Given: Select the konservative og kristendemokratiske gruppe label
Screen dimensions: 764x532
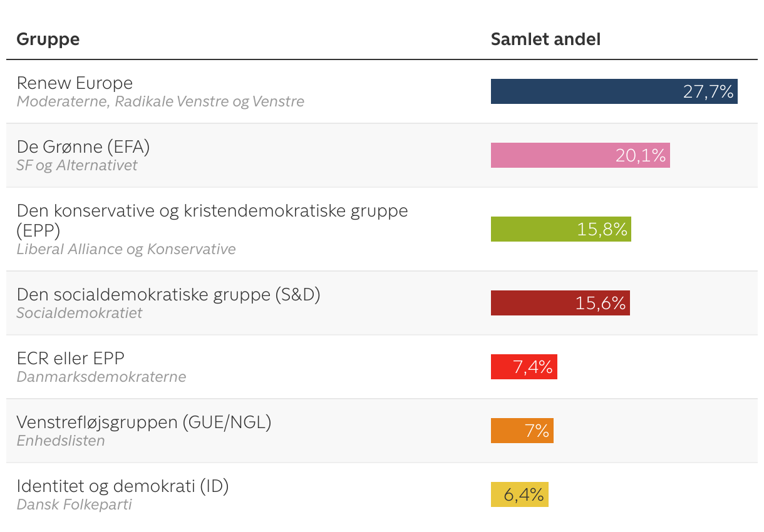Looking at the screenshot, I should [212, 211].
